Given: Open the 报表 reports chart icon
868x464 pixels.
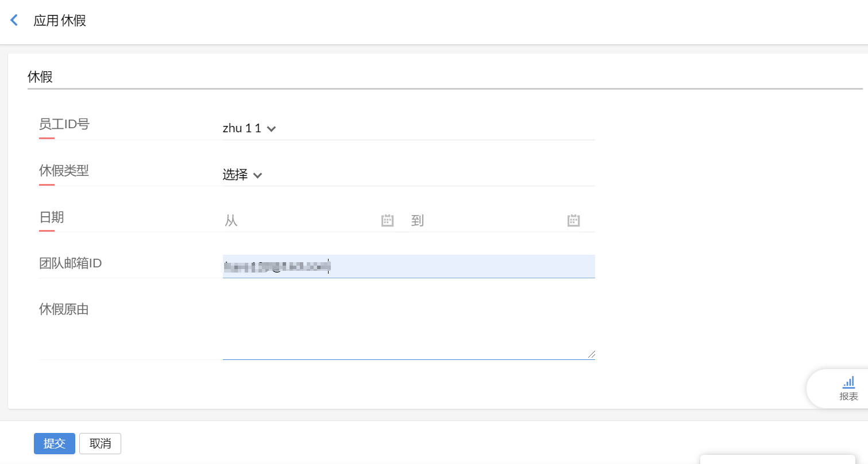Looking at the screenshot, I should click(848, 382).
